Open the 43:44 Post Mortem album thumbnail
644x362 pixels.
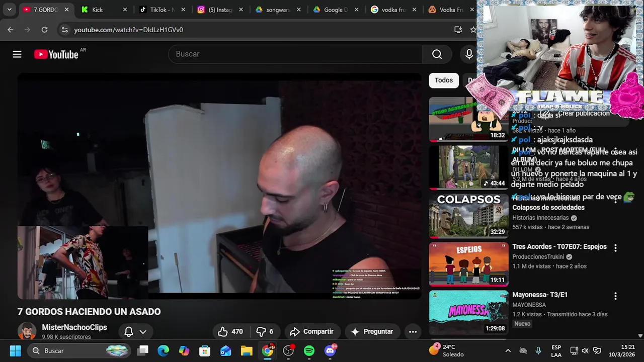tap(468, 167)
